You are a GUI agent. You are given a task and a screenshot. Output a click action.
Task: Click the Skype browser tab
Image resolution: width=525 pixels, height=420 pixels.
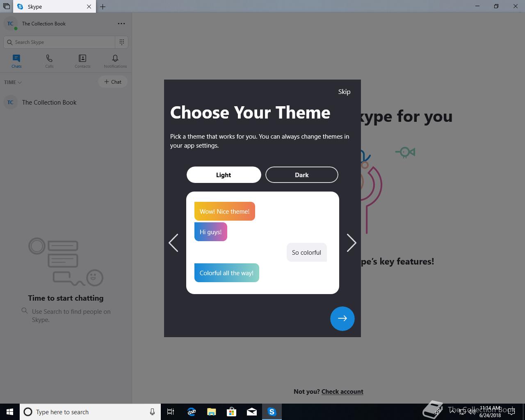[55, 7]
